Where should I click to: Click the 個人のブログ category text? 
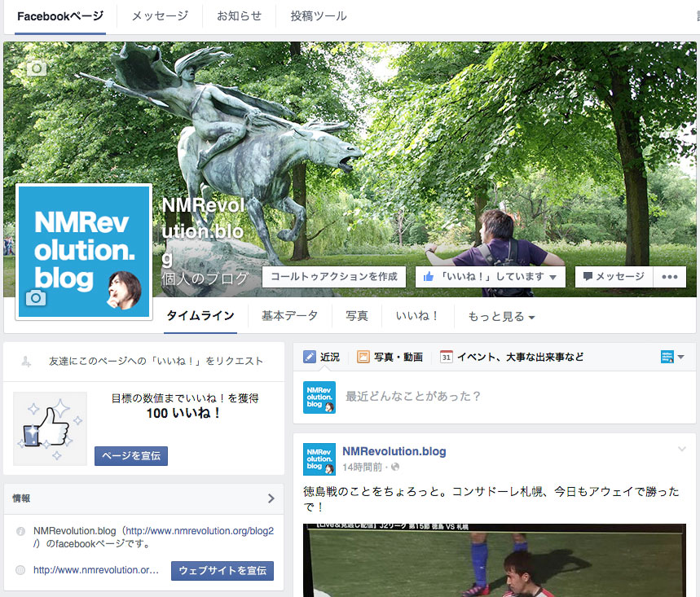click(x=205, y=279)
